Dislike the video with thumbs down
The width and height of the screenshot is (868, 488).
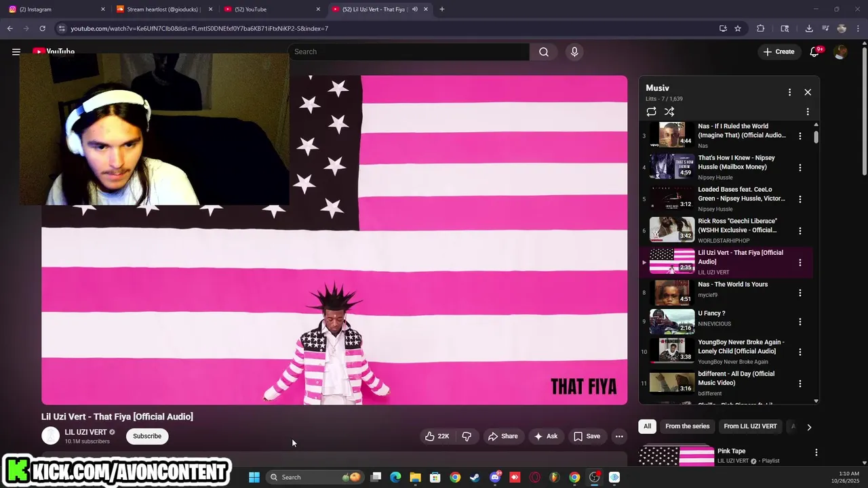pyautogui.click(x=467, y=436)
